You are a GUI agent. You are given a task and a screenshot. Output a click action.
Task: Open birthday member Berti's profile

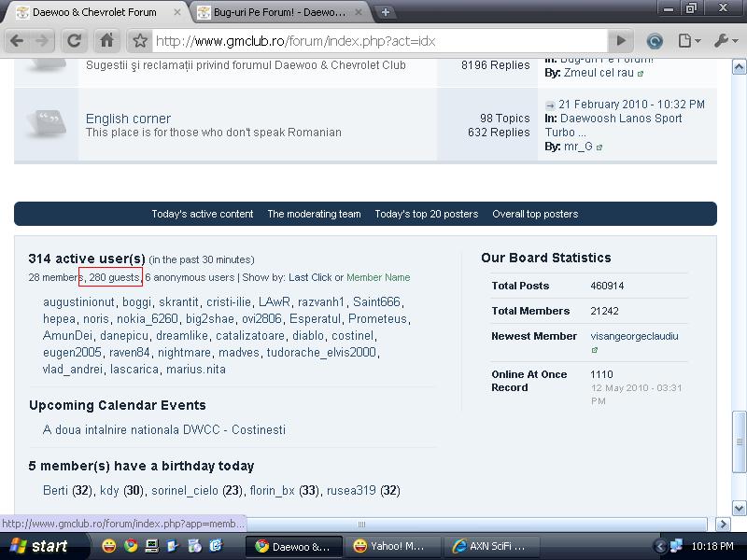pyautogui.click(x=55, y=490)
